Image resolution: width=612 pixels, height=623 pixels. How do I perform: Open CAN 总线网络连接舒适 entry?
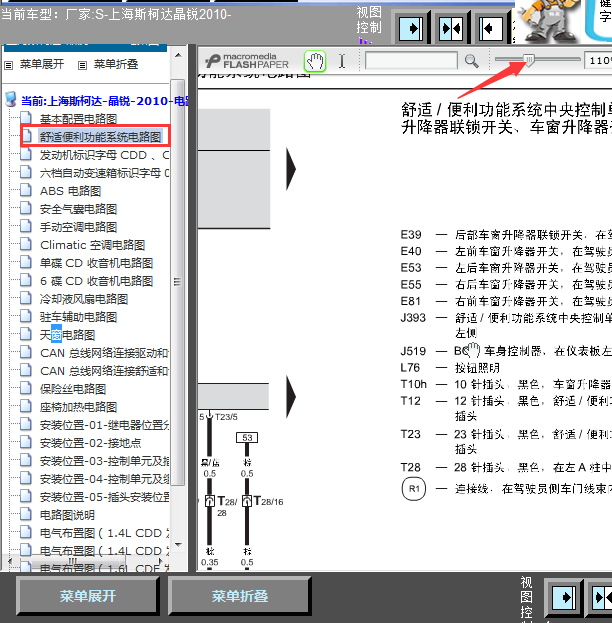coord(104,371)
